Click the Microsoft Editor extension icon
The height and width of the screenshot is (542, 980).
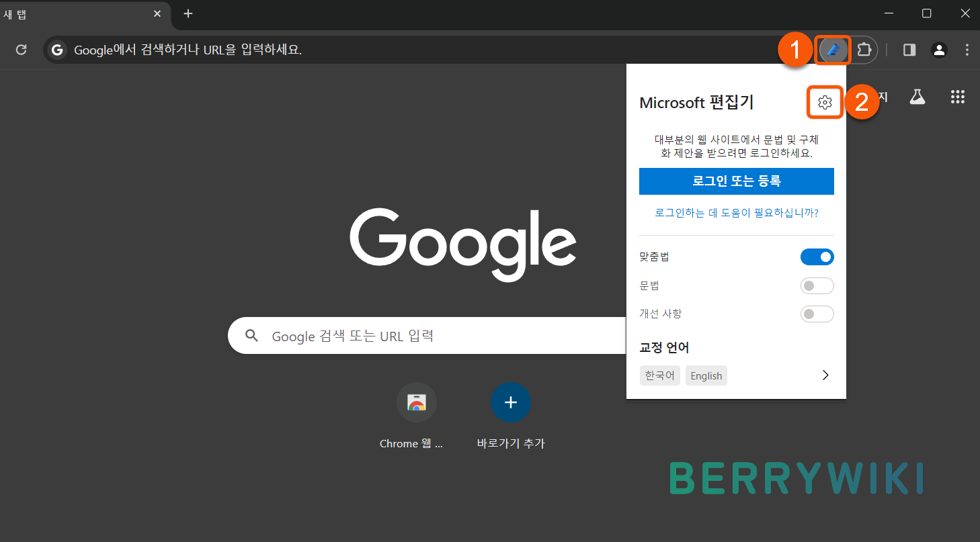coord(833,50)
